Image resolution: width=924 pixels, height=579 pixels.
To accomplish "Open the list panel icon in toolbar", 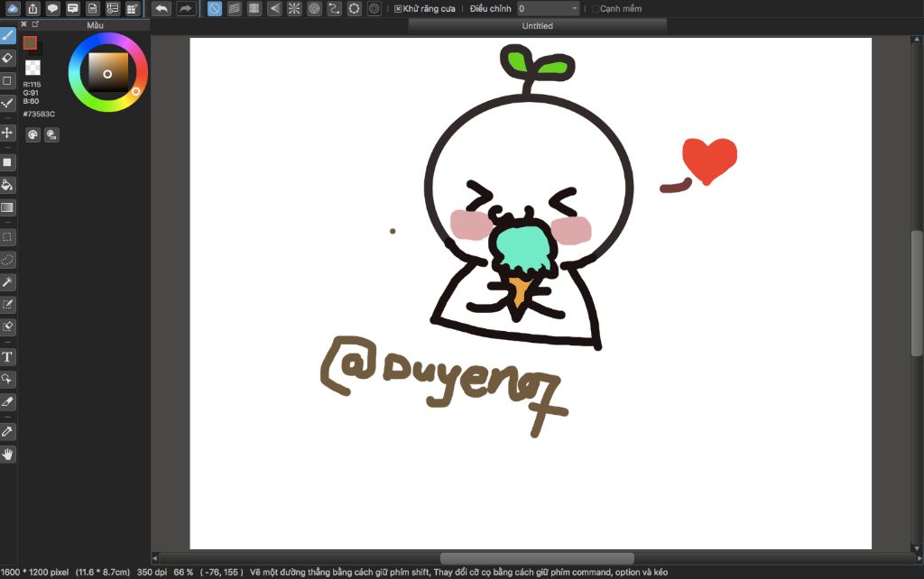I will point(113,8).
